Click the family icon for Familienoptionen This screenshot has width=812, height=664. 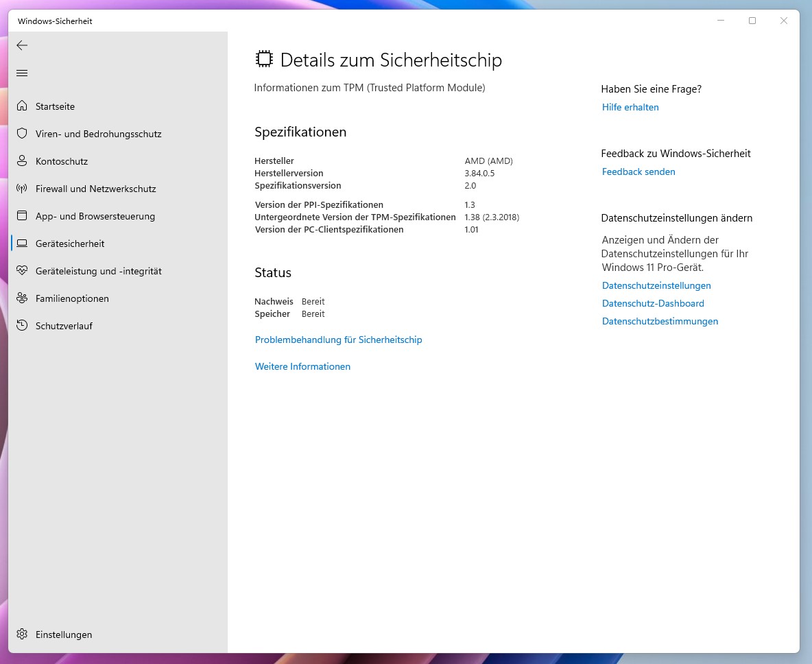point(22,298)
